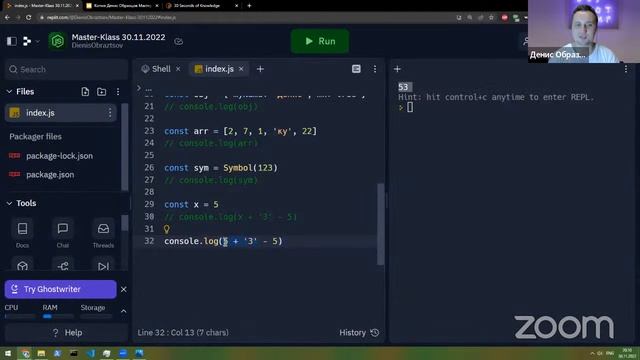Reload the browser page

(29, 18)
